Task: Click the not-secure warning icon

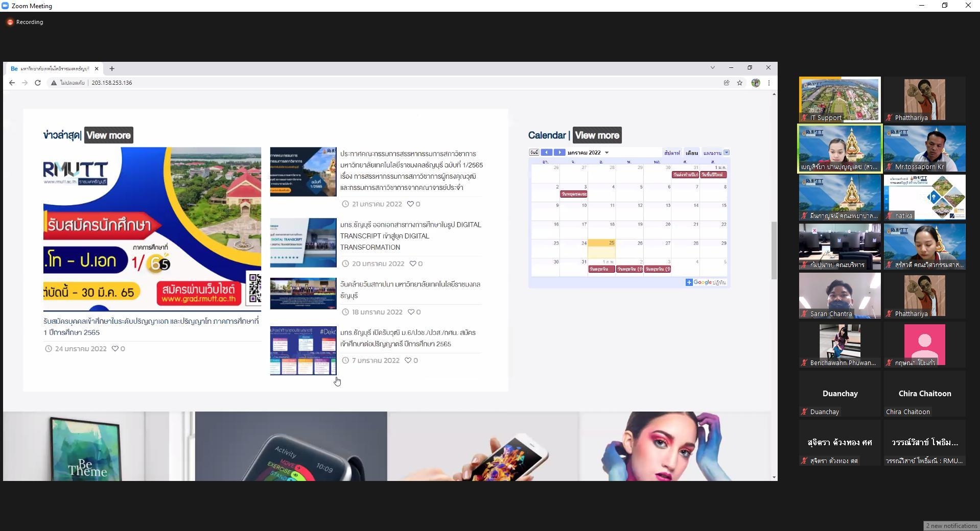Action: 54,83
